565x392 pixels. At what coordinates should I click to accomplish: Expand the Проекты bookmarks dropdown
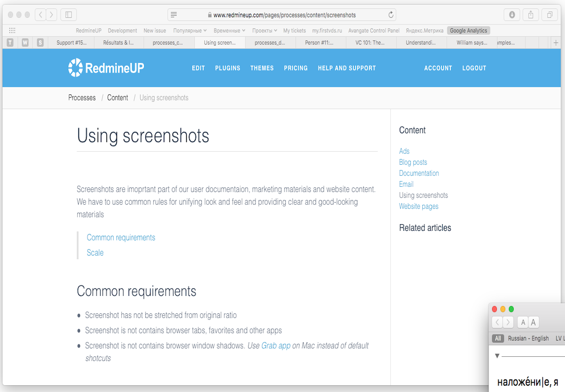[x=264, y=30]
